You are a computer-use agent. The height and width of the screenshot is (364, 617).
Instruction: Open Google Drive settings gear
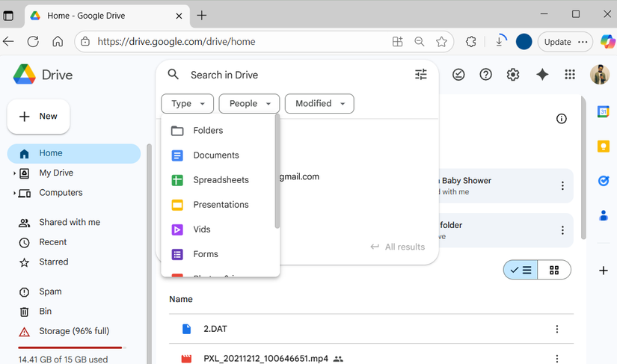pyautogui.click(x=512, y=75)
